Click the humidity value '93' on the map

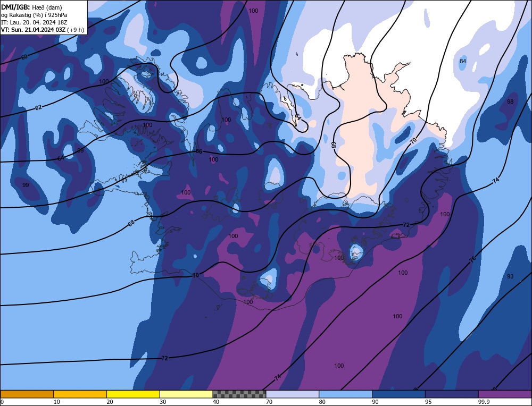[510, 276]
